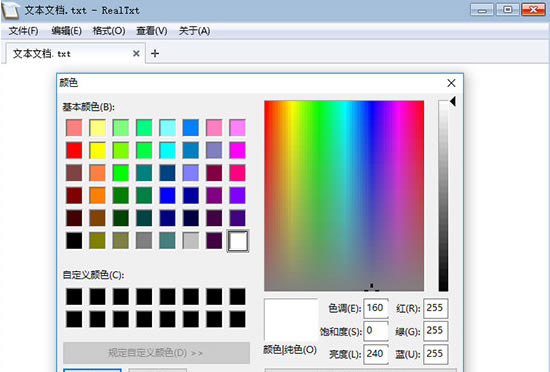The image size is (550, 372).
Task: Click the 规定自定义颜色(D) >> button
Action: pyautogui.click(x=156, y=353)
